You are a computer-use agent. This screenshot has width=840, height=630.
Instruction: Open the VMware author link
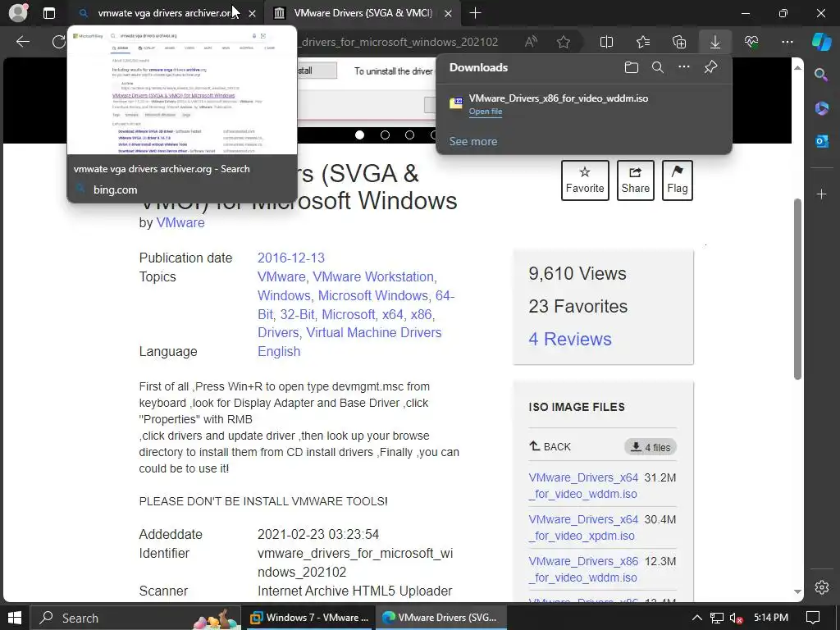click(180, 223)
